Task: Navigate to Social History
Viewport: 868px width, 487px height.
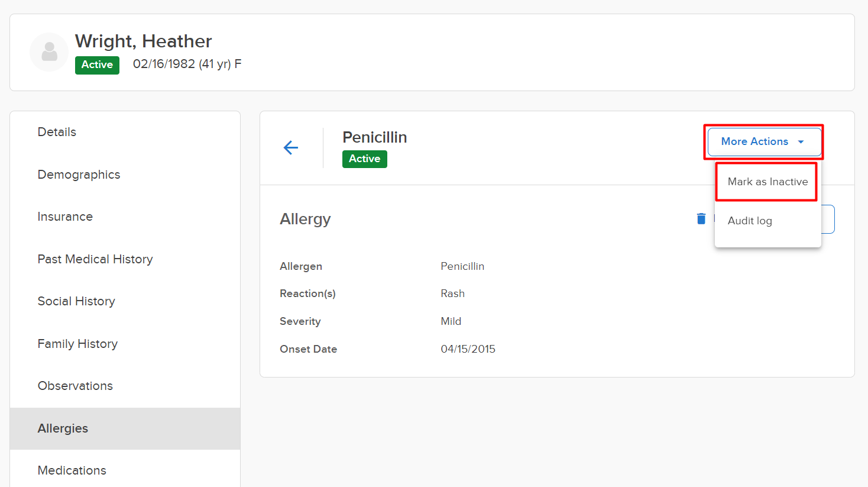Action: (x=76, y=301)
